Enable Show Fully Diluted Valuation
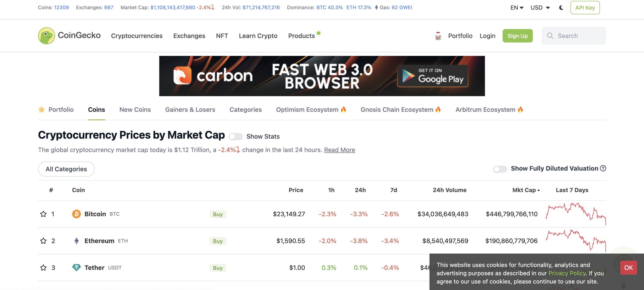 coord(500,169)
